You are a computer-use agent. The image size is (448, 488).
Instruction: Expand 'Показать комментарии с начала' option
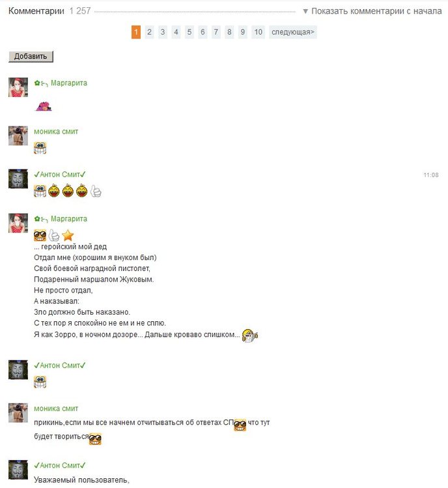pyautogui.click(x=372, y=11)
